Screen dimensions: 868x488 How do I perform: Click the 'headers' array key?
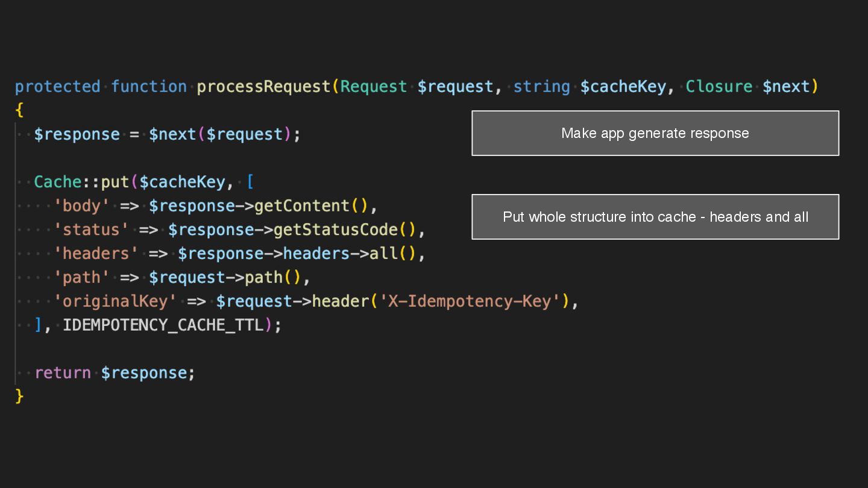[96, 254]
